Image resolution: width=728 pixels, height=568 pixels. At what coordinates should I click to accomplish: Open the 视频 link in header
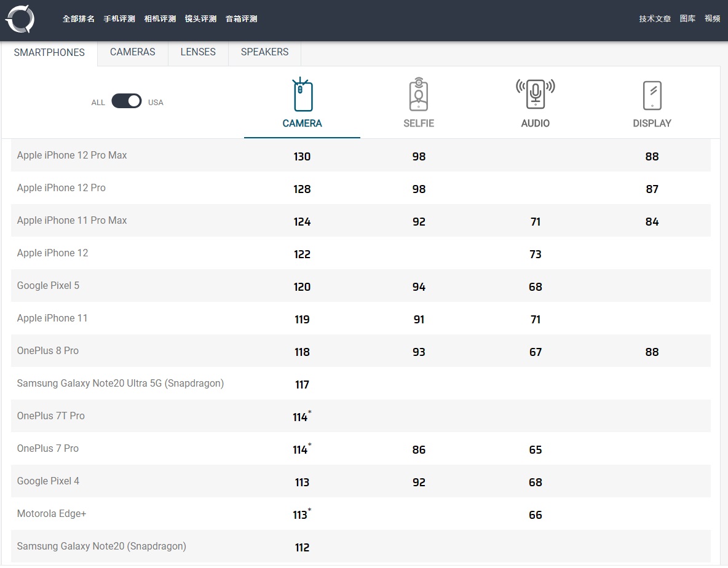[x=712, y=19]
